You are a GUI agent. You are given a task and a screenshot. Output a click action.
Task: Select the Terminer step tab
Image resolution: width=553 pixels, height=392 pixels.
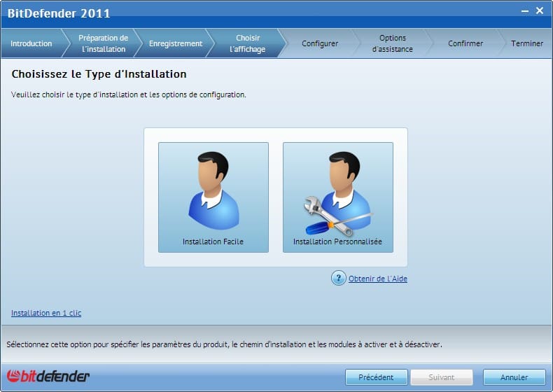pyautogui.click(x=527, y=43)
